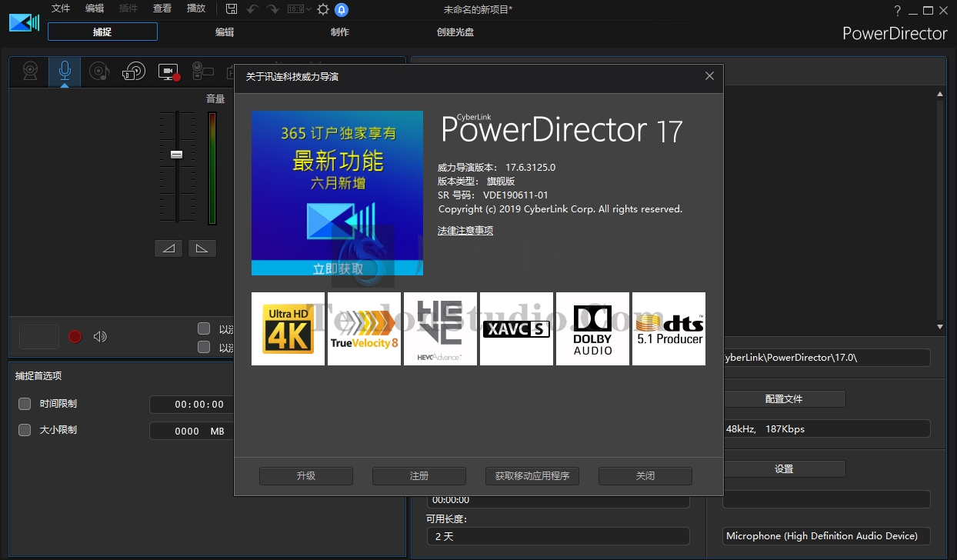Screen dimensions: 957x560
Task: Click the size limit 0000 MB field
Action: tap(192, 432)
